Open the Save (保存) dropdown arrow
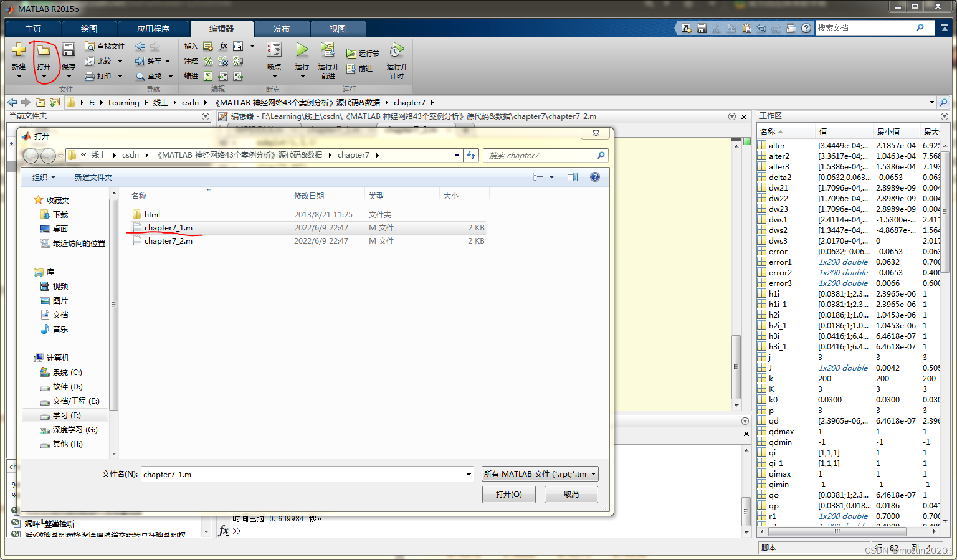 click(69, 77)
